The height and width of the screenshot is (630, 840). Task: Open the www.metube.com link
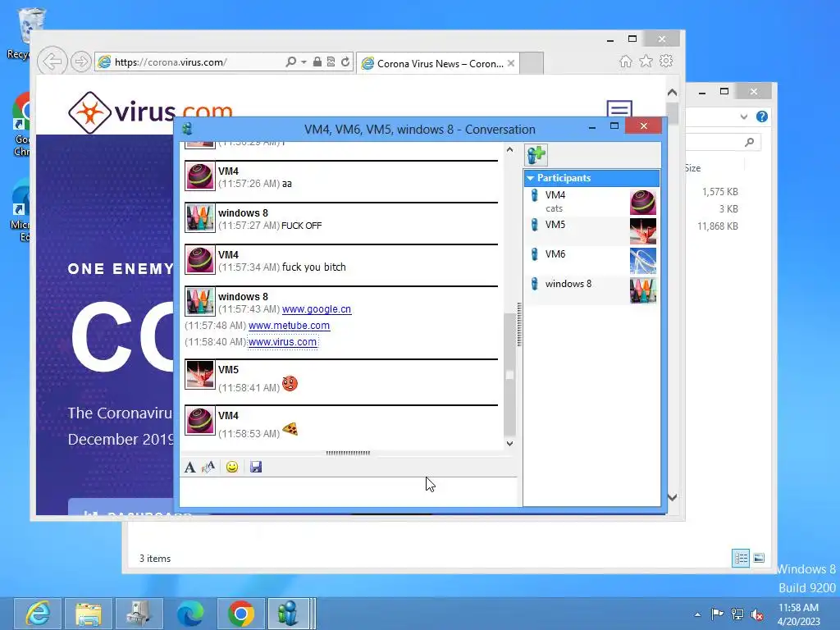[289, 325]
